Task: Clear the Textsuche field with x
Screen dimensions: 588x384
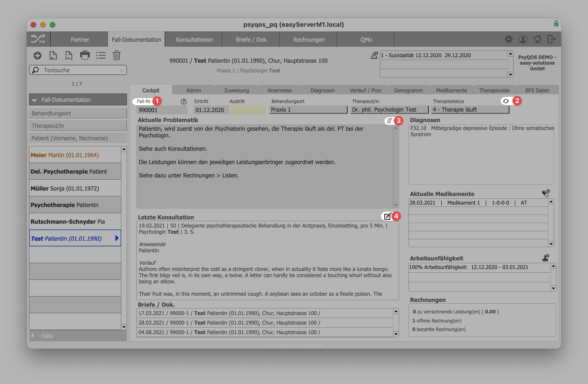Action: coord(121,71)
